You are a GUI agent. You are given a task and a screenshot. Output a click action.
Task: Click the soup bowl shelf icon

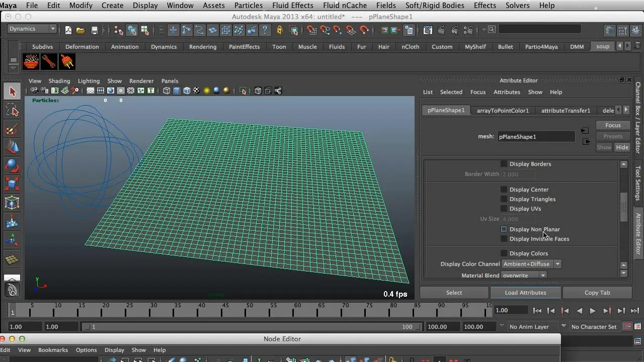[31, 62]
